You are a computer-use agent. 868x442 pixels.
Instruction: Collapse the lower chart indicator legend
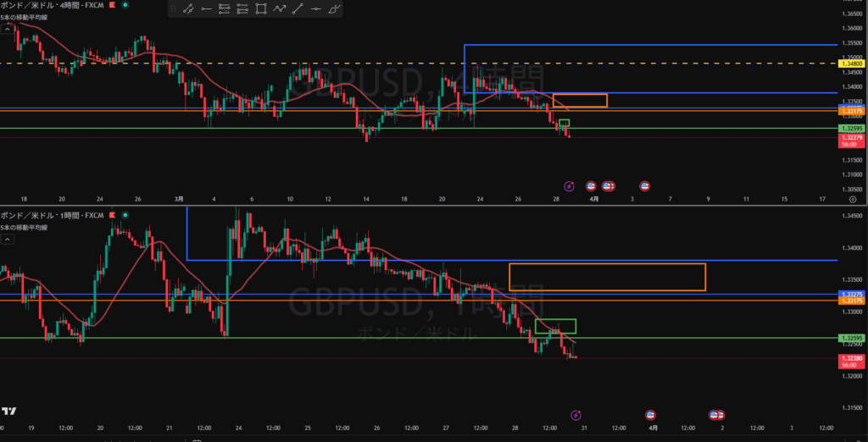coord(8,240)
